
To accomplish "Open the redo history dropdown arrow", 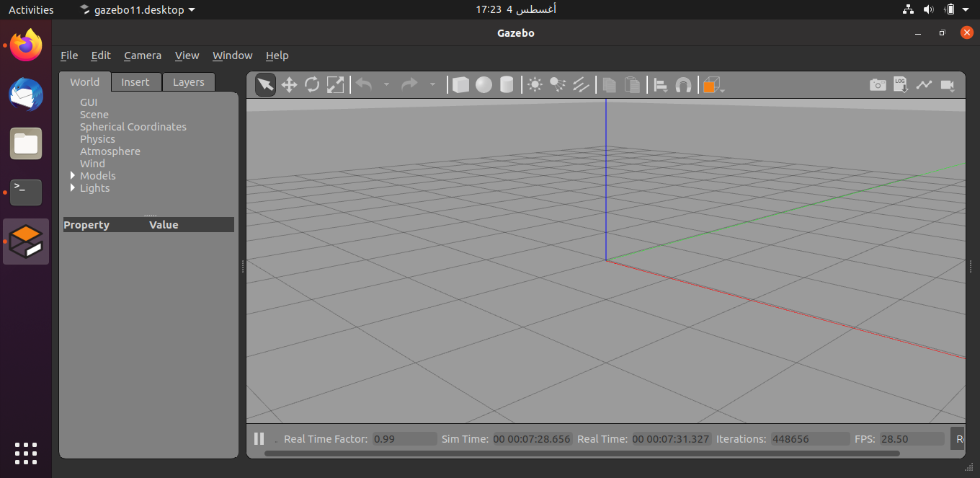I will click(x=432, y=85).
